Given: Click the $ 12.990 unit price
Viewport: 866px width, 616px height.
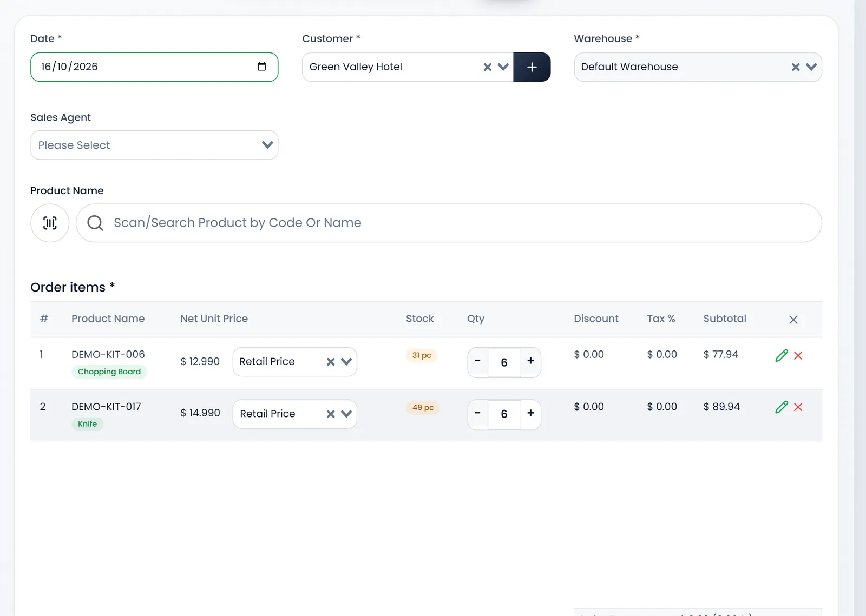Looking at the screenshot, I should point(200,361).
